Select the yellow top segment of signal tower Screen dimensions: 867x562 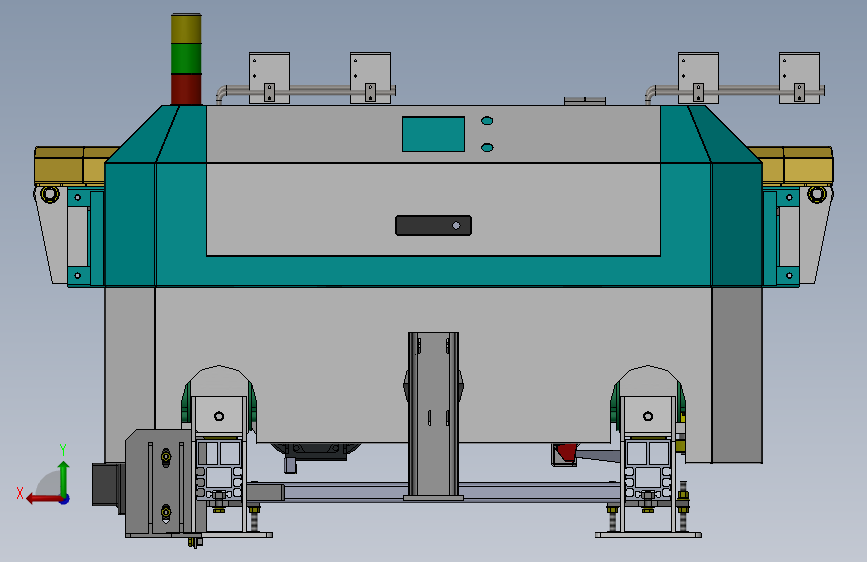pos(186,29)
